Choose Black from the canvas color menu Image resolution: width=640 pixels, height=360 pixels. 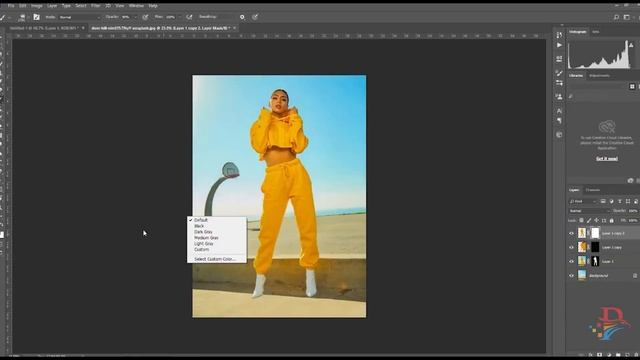point(217,226)
